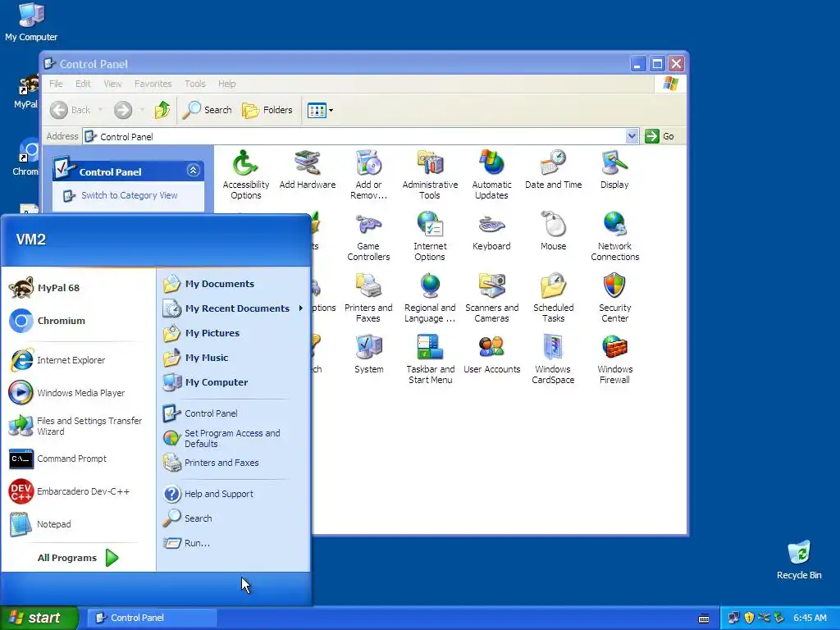The width and height of the screenshot is (840, 630).
Task: Open Security Center
Action: pos(615,298)
